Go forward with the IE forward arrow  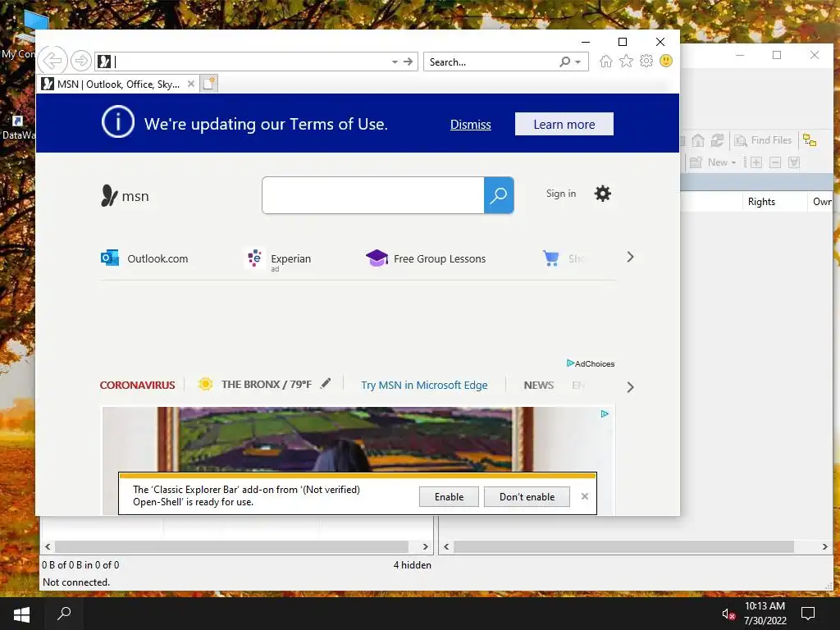[x=81, y=61]
